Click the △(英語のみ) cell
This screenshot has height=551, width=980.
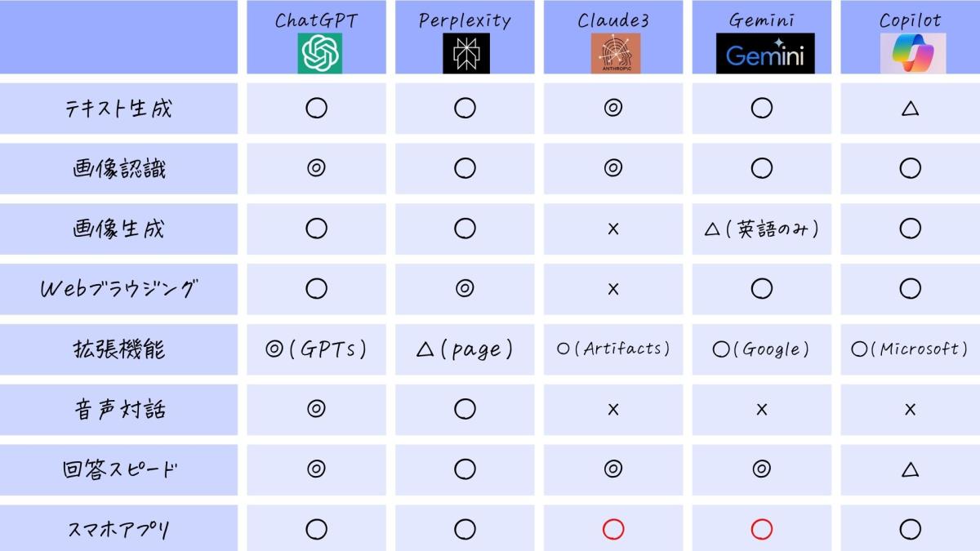click(x=761, y=229)
